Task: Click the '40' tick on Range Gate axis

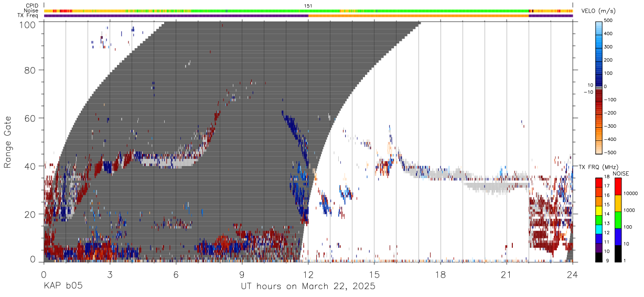Action: tap(31, 166)
